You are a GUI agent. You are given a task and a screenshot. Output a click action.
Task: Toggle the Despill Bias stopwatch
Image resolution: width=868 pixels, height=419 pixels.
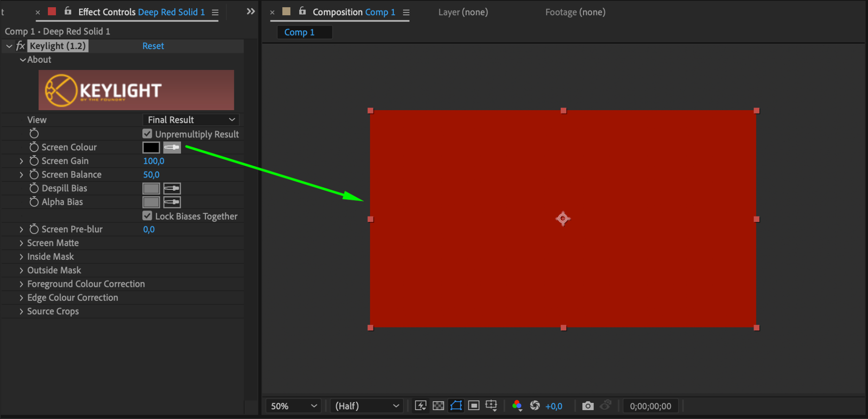click(x=34, y=188)
